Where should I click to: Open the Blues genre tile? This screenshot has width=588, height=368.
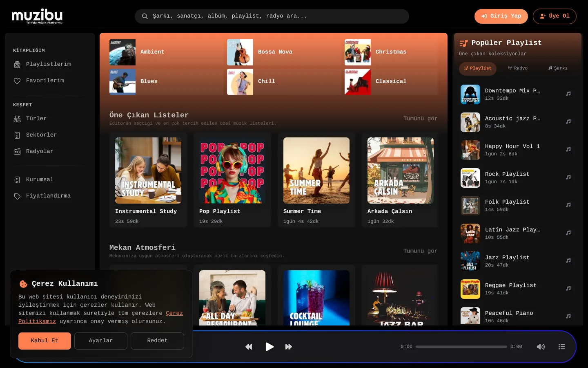166,82
